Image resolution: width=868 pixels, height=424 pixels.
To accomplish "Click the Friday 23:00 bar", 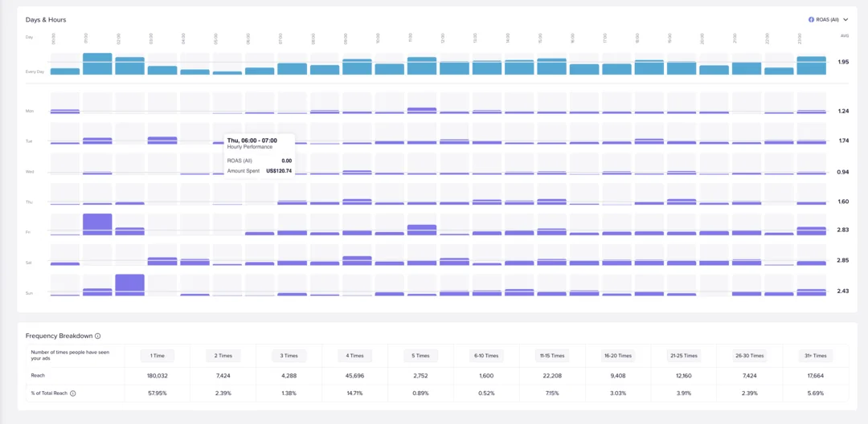I will tap(812, 231).
